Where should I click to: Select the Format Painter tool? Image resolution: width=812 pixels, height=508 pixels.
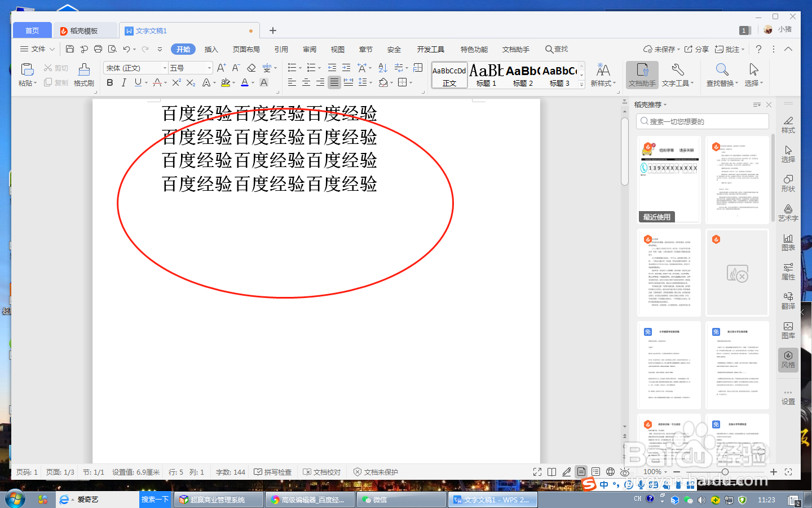(84, 75)
